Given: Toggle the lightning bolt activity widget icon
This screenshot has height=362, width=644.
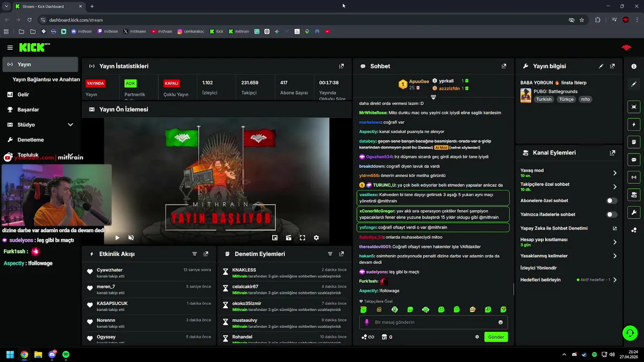Looking at the screenshot, I should tap(634, 124).
